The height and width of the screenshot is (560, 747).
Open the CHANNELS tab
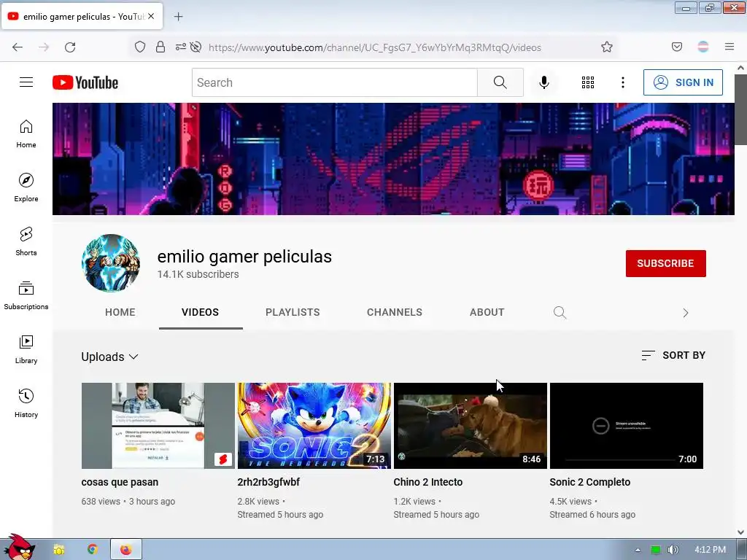click(395, 312)
